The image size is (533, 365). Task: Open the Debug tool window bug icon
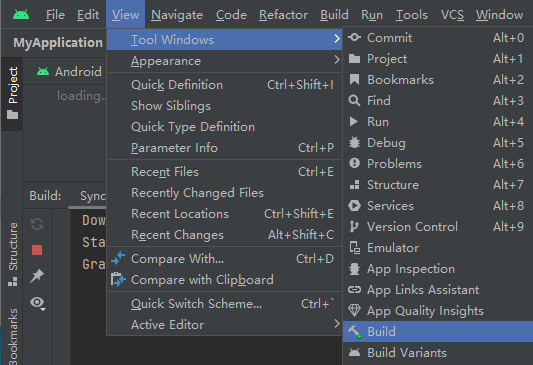354,143
